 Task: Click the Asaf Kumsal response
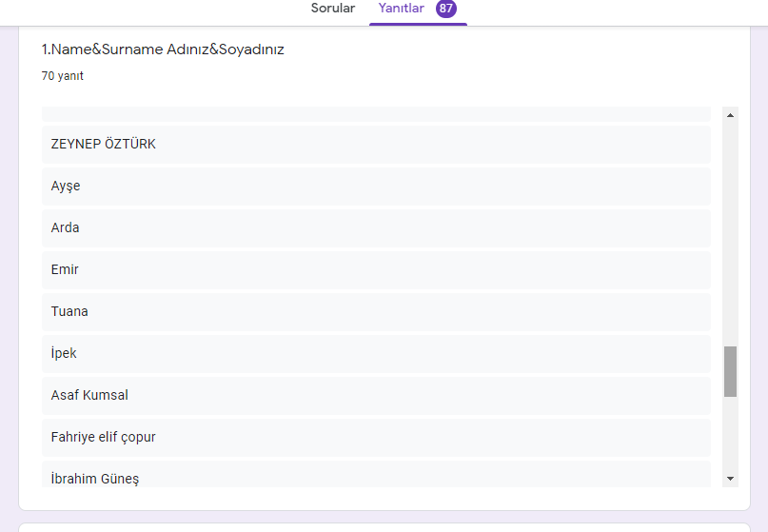(x=376, y=396)
